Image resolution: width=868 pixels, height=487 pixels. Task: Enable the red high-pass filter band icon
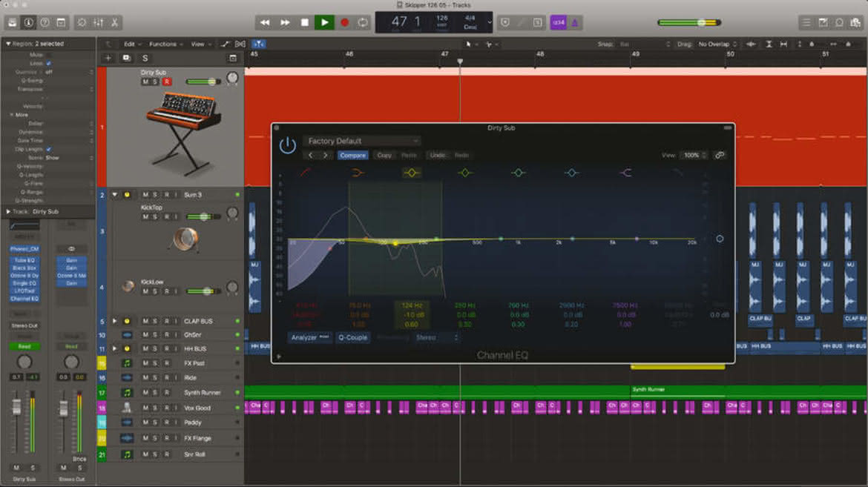pos(305,173)
